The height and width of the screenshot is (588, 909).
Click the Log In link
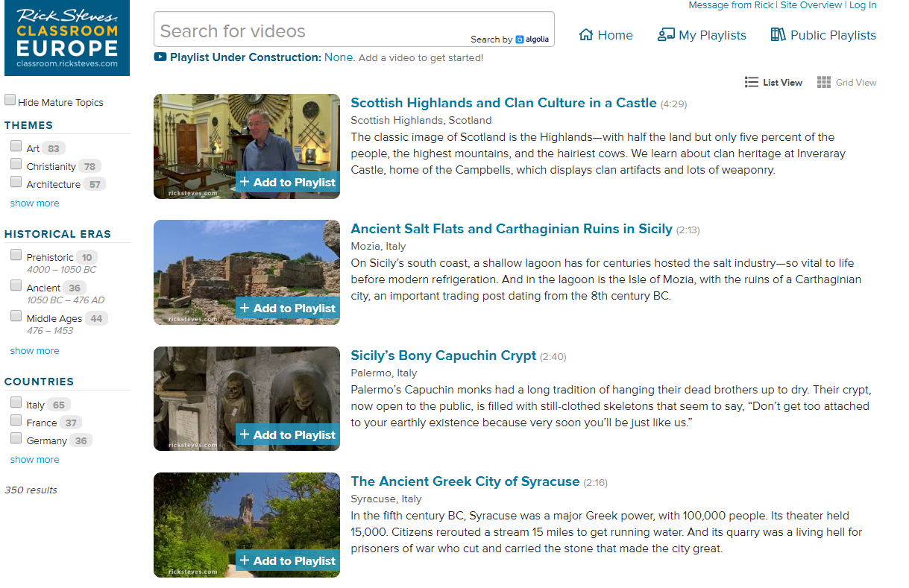pyautogui.click(x=863, y=5)
